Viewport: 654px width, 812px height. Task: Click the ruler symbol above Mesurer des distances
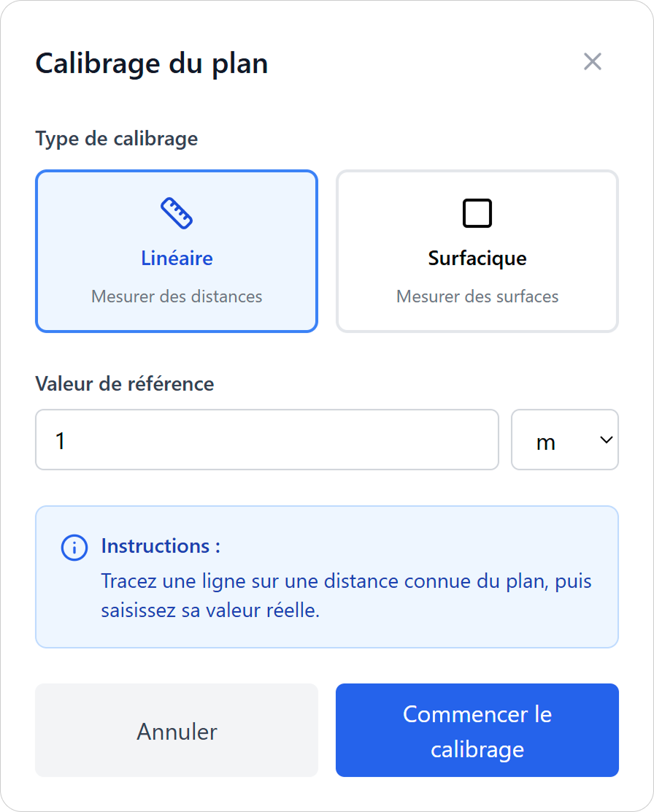177,212
